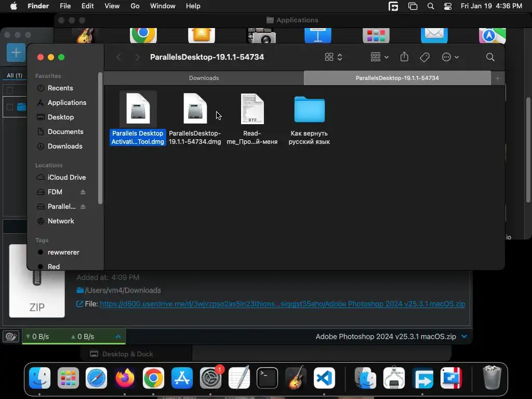Open the Apple menu

(14, 6)
